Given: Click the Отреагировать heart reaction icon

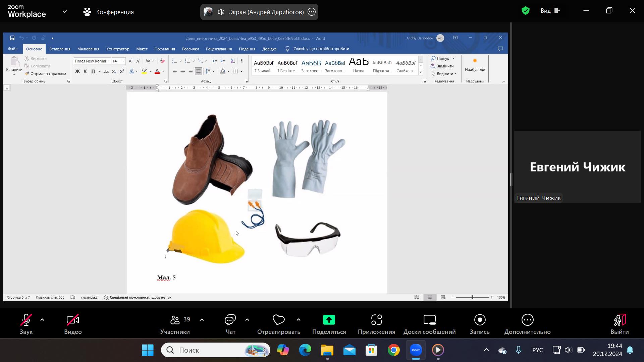Looking at the screenshot, I should coord(278,320).
